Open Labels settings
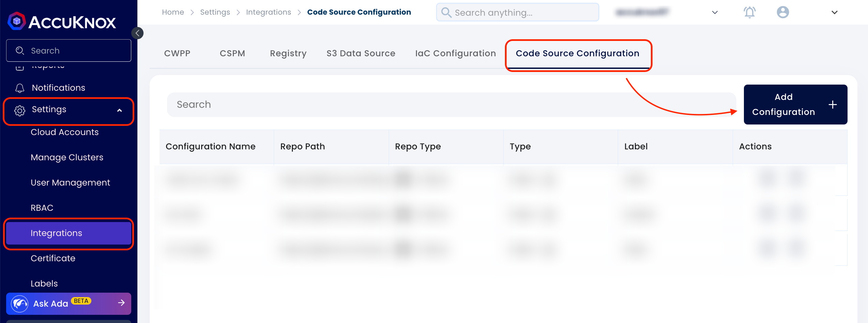This screenshot has height=323, width=868. click(x=44, y=284)
